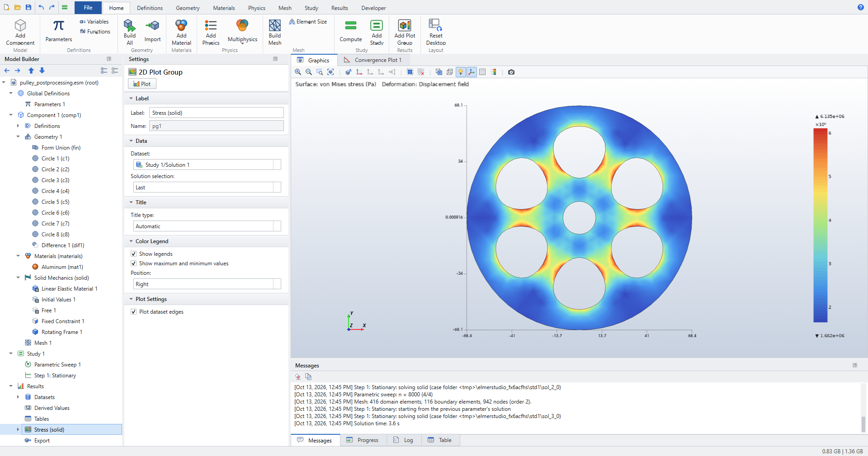Click the transparency icon
Screen dimensions: 868x456
click(x=439, y=72)
